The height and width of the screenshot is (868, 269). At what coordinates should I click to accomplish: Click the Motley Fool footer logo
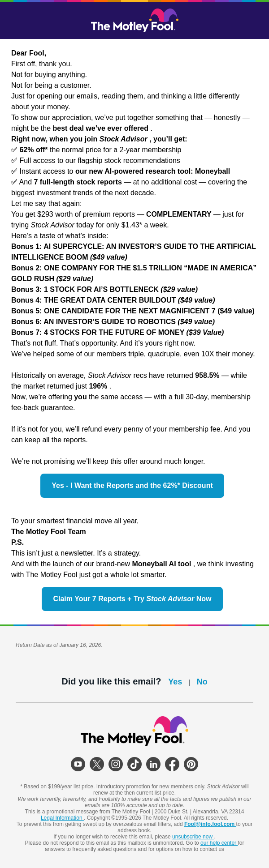point(133,731)
